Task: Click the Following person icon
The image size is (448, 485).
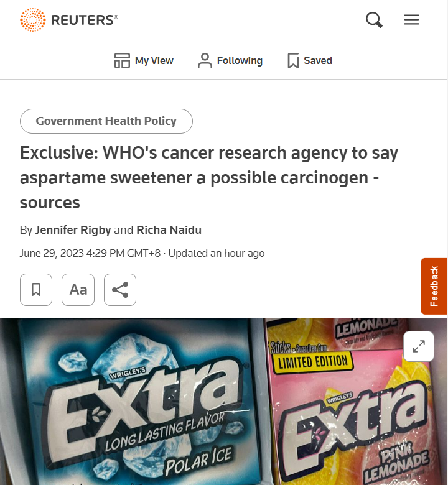Action: pyautogui.click(x=205, y=61)
